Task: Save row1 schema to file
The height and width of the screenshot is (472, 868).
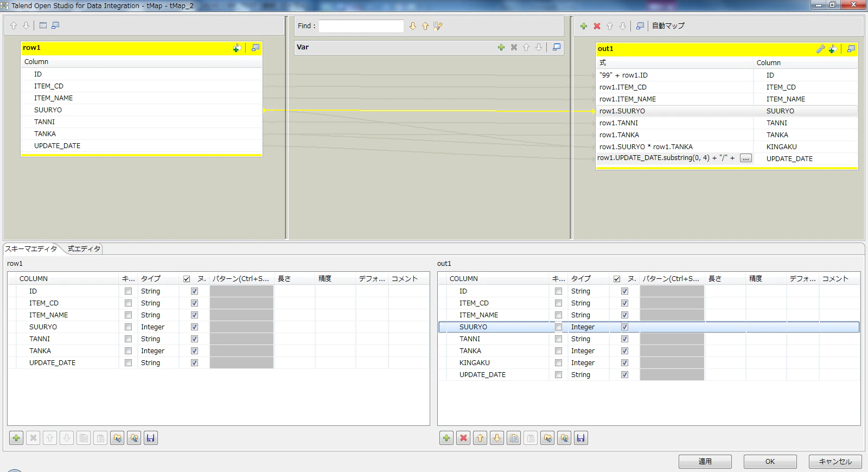Action: (151, 438)
